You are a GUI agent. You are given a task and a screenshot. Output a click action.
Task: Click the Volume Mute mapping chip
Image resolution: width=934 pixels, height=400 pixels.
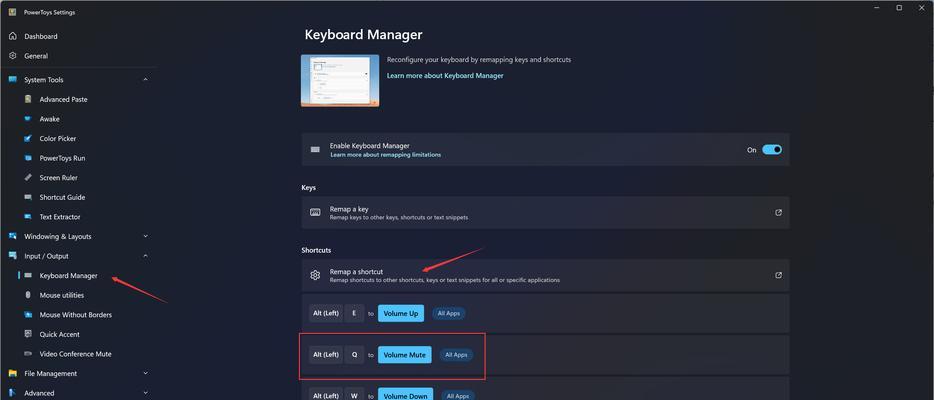(404, 355)
